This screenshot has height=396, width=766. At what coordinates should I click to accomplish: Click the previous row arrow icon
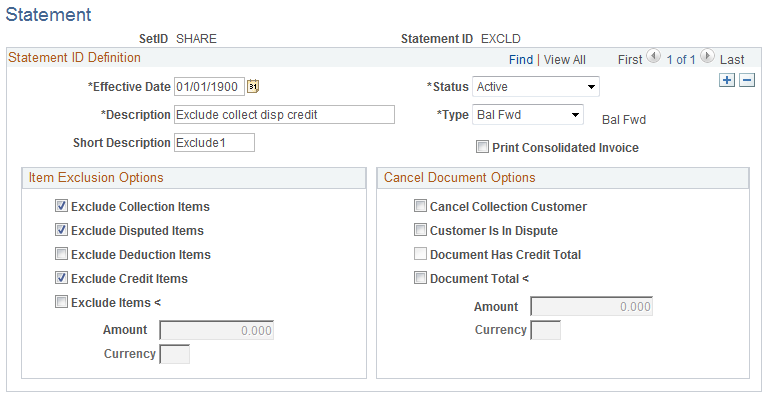point(654,56)
